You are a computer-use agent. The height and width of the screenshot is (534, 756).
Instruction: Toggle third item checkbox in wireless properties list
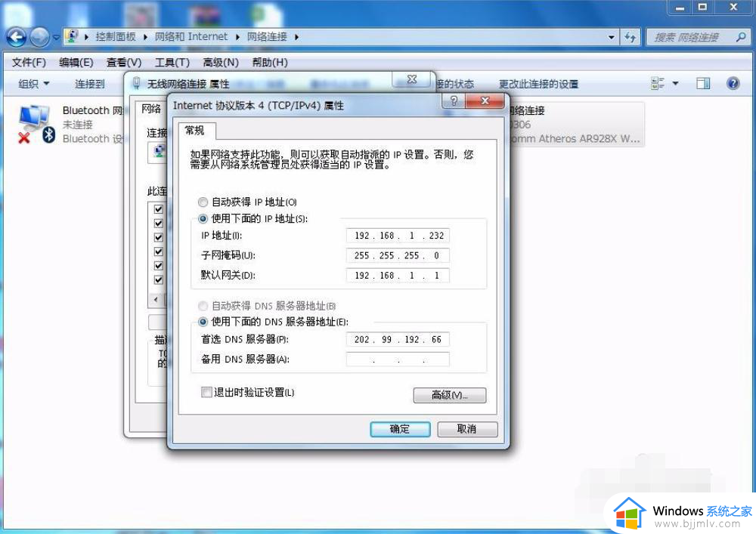click(158, 237)
